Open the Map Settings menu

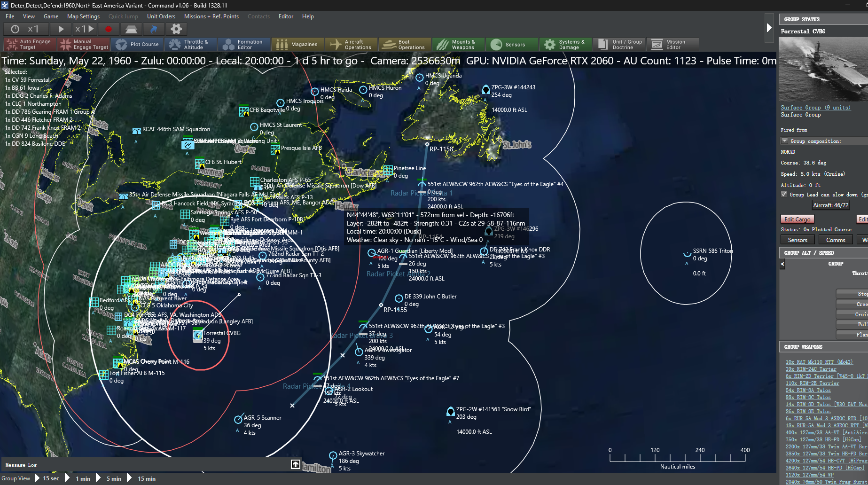[x=84, y=16]
